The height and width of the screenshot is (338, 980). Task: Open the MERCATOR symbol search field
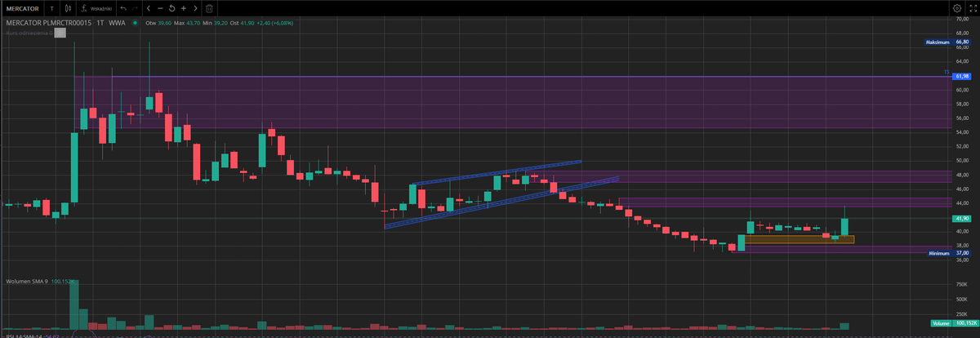[x=23, y=8]
